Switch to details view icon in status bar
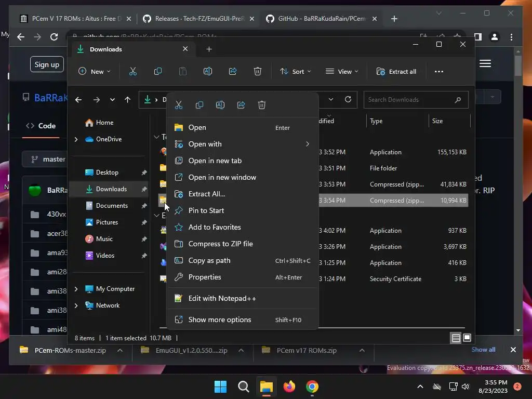The width and height of the screenshot is (532, 399). pyautogui.click(x=456, y=338)
